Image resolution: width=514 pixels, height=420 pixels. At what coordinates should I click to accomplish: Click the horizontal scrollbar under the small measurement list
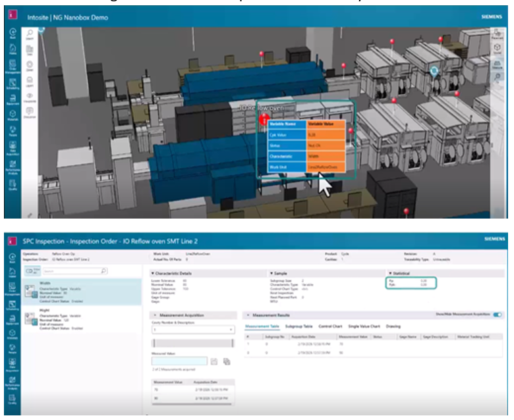(192, 404)
